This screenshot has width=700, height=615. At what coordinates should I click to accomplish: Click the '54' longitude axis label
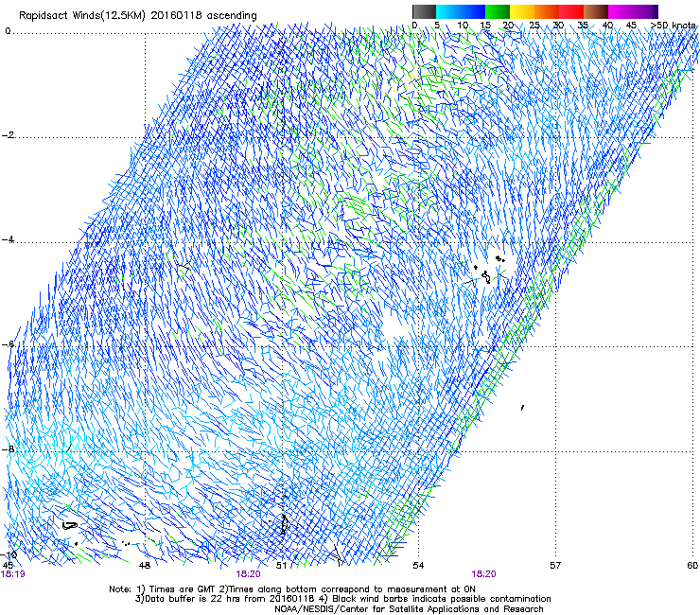pyautogui.click(x=418, y=566)
